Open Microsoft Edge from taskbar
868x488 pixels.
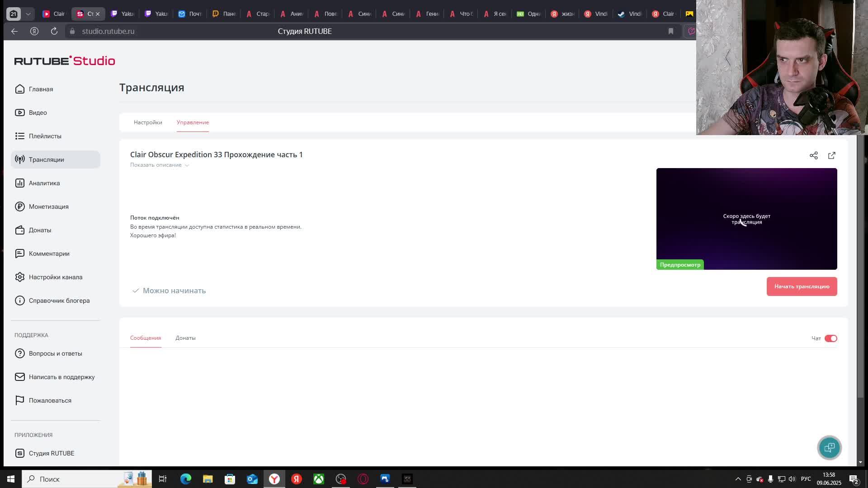click(x=185, y=479)
